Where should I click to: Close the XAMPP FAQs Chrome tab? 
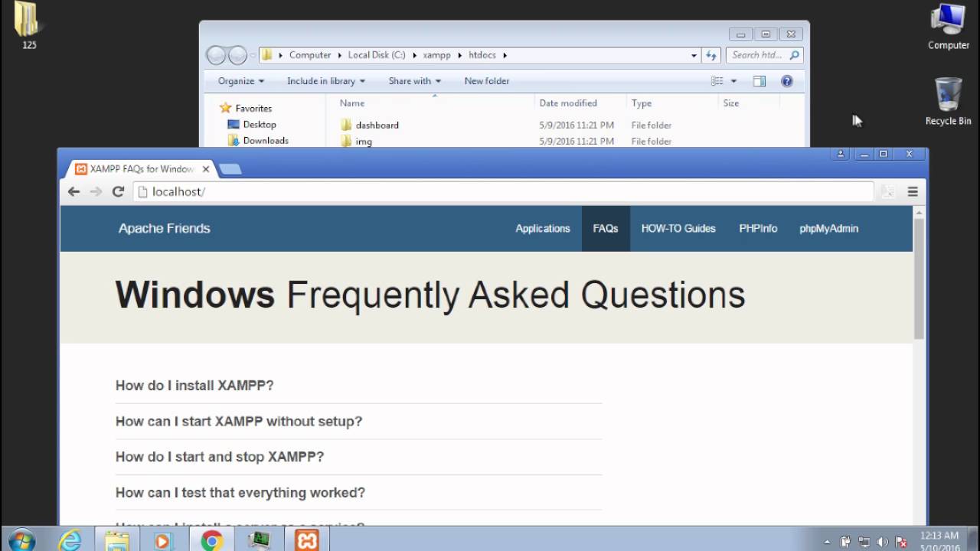pos(205,169)
